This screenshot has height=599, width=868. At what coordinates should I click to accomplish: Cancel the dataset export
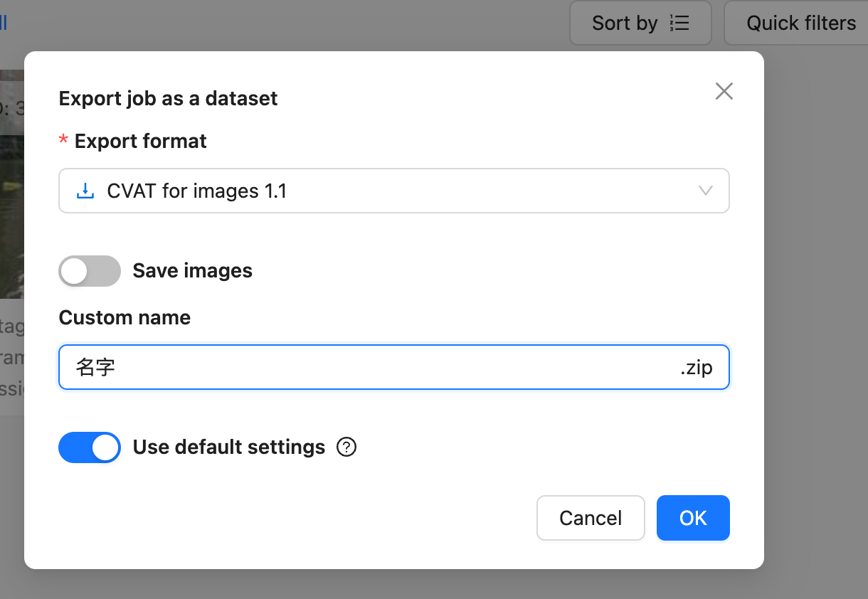coord(591,518)
